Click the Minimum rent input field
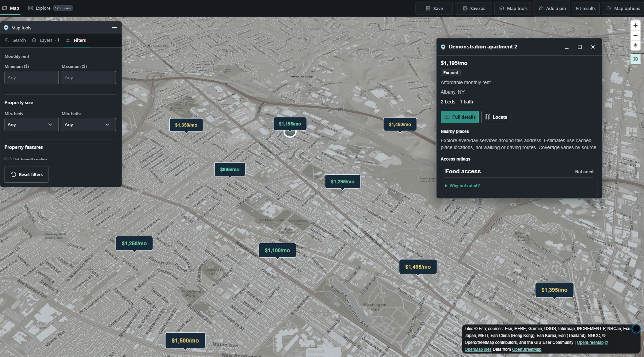The height and width of the screenshot is (357, 644). pyautogui.click(x=32, y=77)
